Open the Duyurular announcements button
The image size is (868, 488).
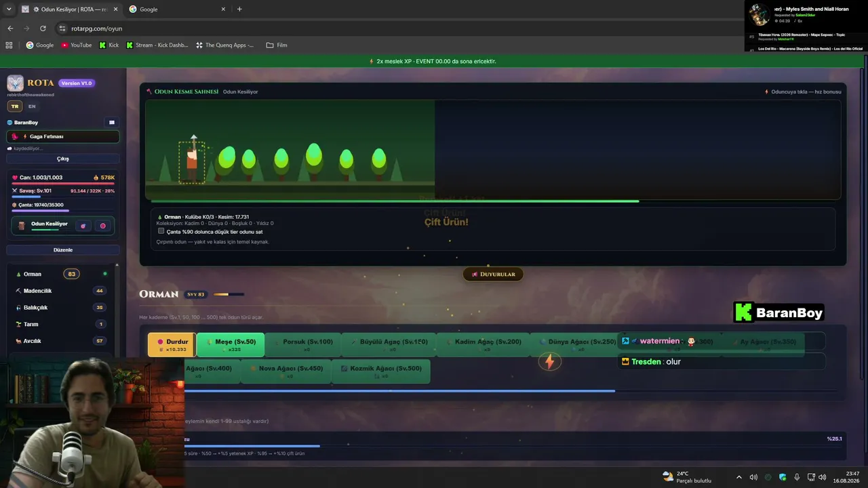click(493, 274)
